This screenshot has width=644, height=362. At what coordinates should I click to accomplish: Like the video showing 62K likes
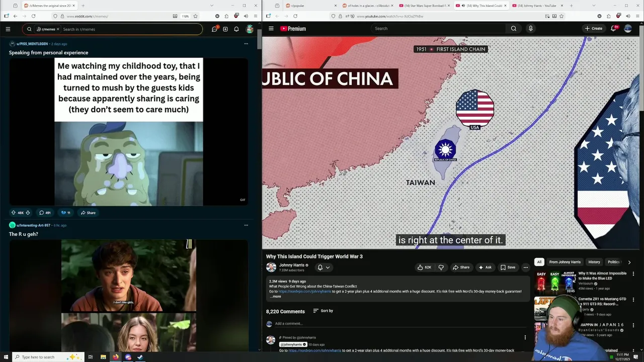424,267
